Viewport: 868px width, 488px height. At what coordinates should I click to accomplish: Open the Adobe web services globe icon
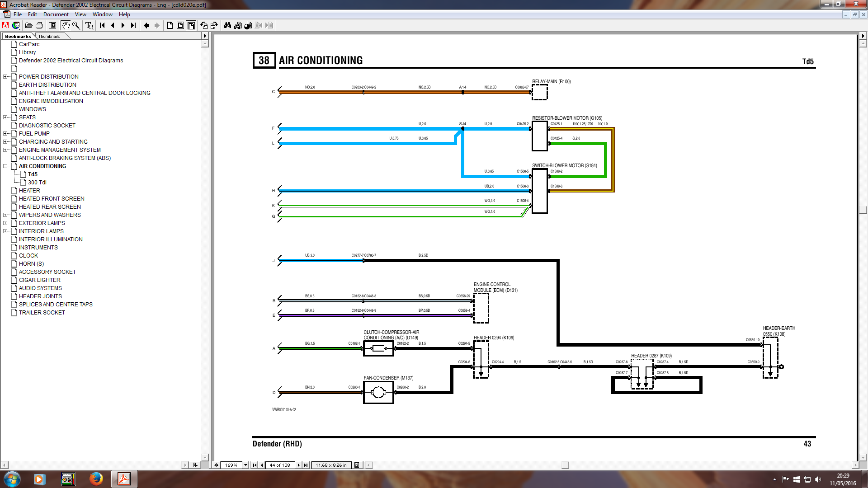point(16,25)
